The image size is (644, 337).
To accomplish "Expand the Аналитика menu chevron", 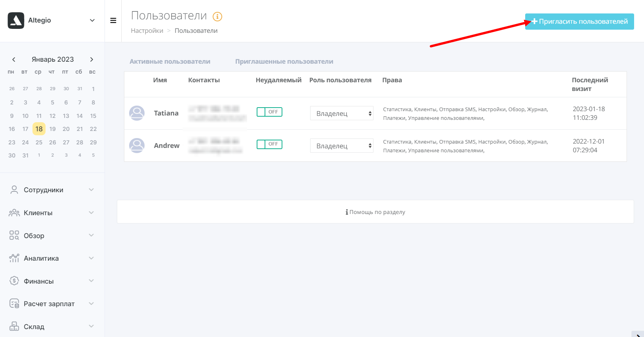I will 91,258.
